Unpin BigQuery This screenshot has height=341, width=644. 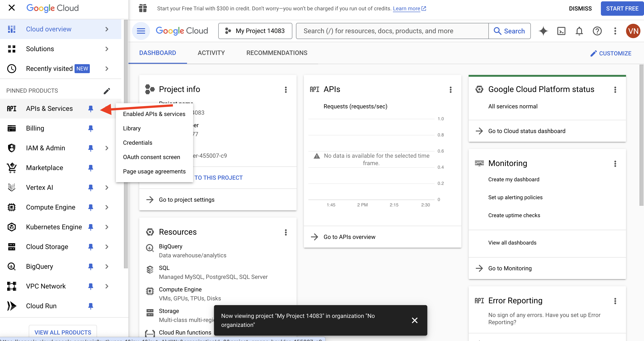[91, 267]
